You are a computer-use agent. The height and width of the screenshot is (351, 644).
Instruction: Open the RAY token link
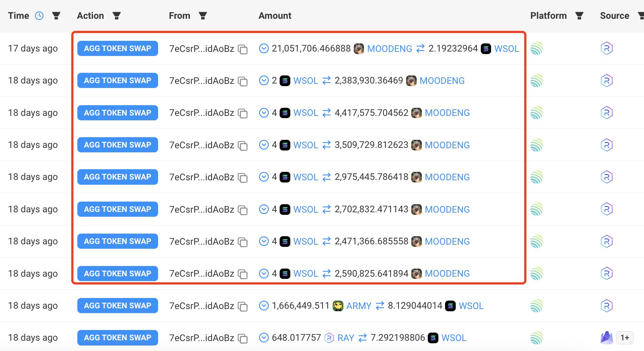click(x=346, y=338)
